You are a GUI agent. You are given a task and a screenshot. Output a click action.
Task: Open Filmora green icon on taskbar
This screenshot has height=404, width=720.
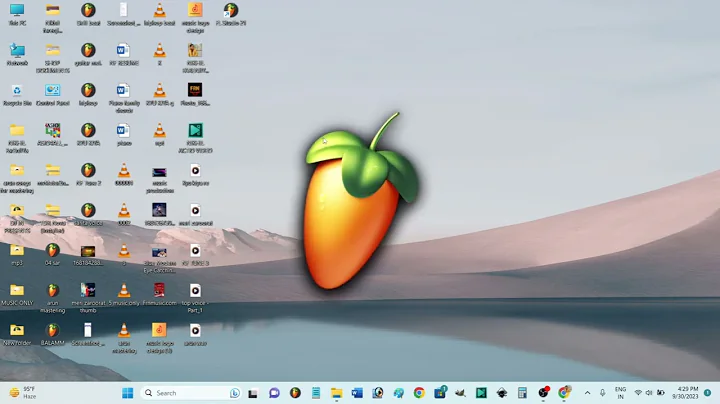(481, 393)
